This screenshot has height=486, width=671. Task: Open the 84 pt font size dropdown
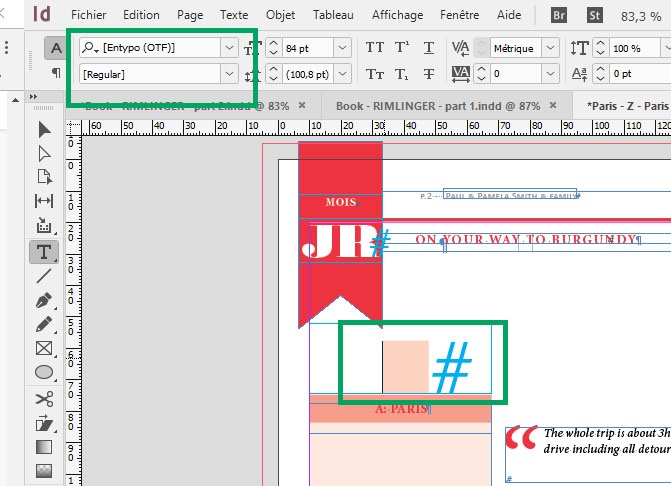[x=342, y=48]
